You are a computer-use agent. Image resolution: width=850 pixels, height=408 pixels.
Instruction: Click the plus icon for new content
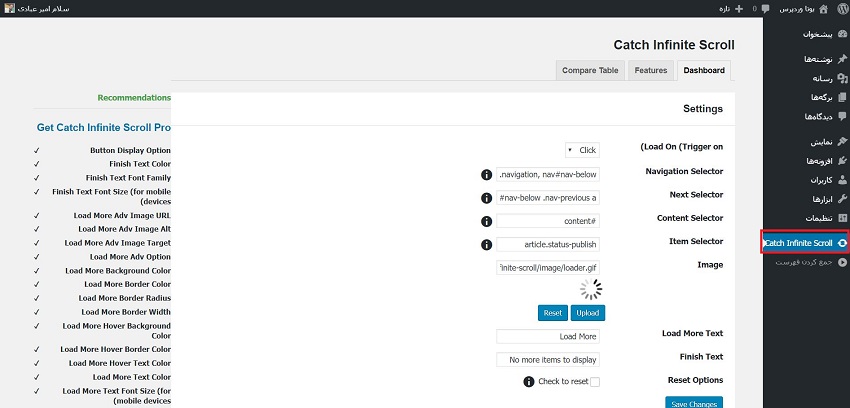[x=740, y=9]
